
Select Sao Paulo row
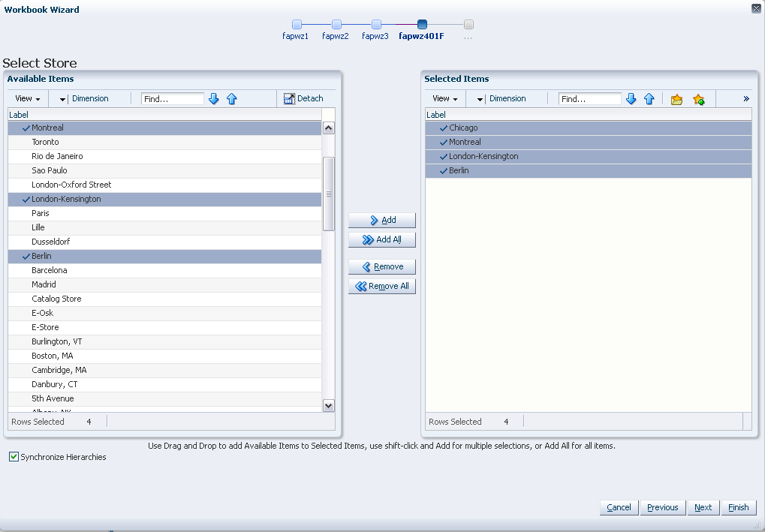pyautogui.click(x=165, y=170)
